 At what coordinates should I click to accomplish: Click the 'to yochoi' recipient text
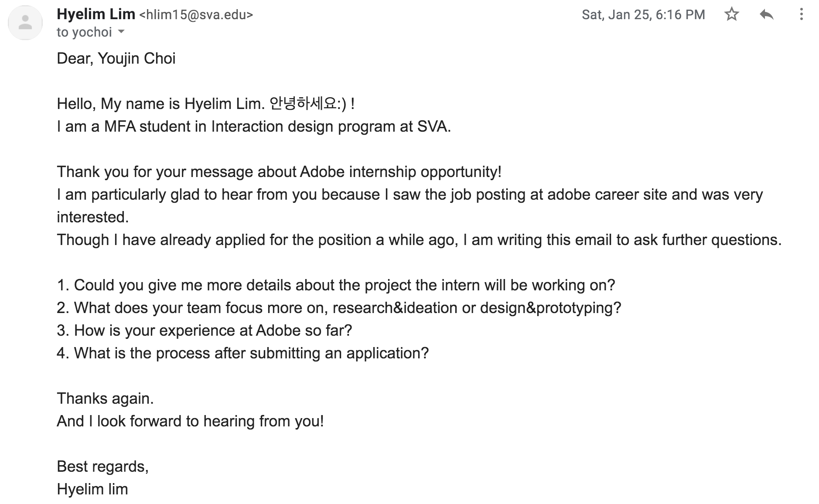tap(84, 32)
